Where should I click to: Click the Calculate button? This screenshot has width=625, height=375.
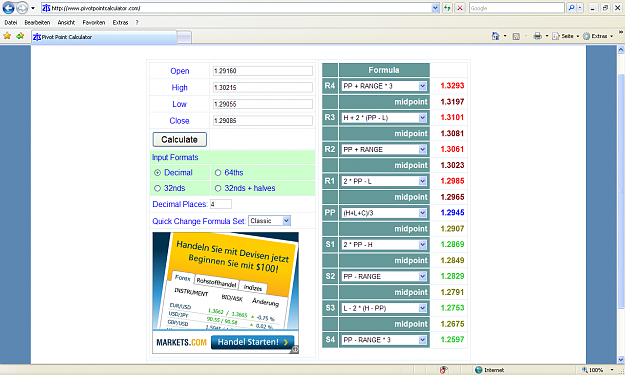coord(180,139)
